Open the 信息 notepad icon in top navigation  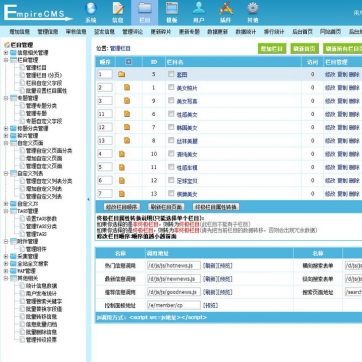[118, 8]
